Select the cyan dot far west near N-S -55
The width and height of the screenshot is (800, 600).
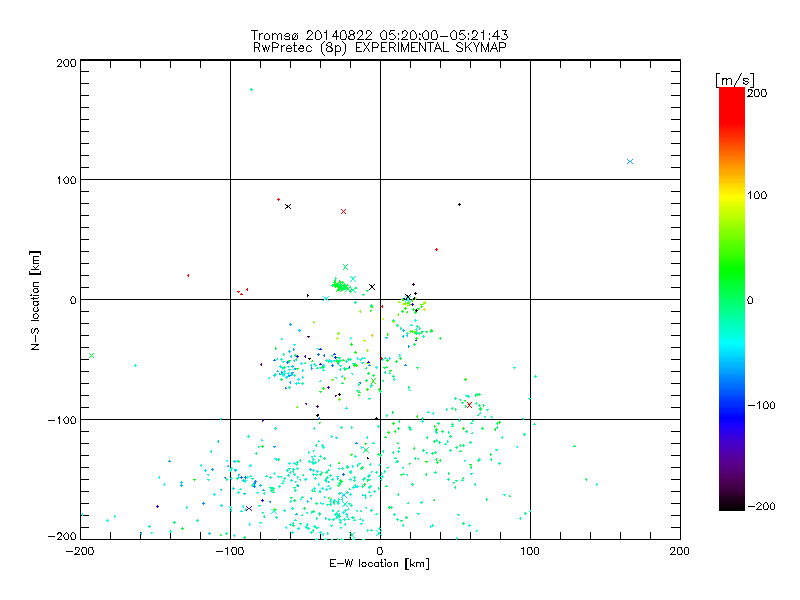[x=135, y=365]
